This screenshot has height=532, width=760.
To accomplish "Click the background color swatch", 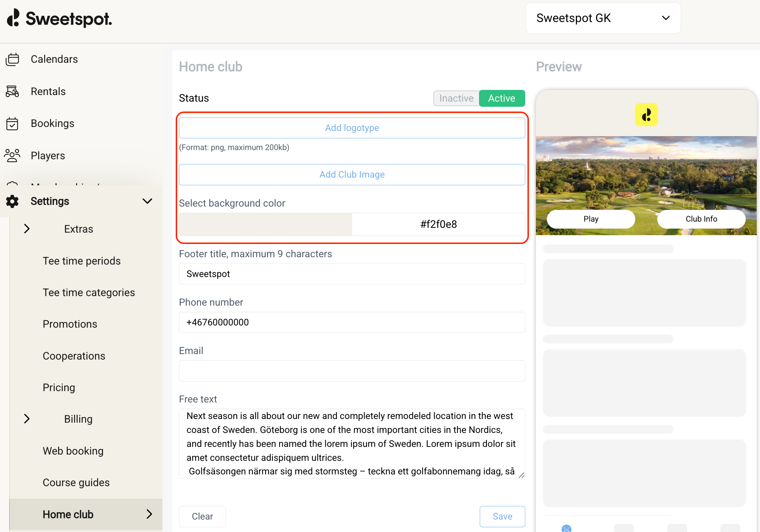I will pyautogui.click(x=266, y=224).
